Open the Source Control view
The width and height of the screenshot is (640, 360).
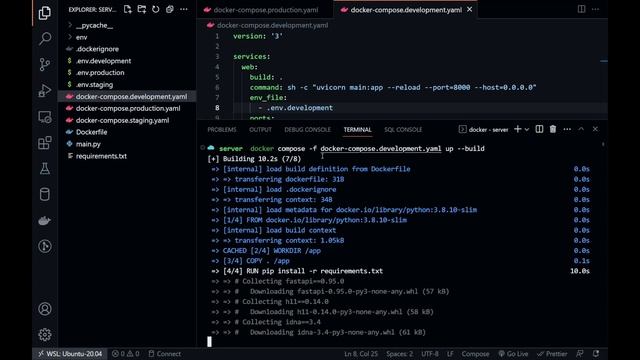(44, 64)
